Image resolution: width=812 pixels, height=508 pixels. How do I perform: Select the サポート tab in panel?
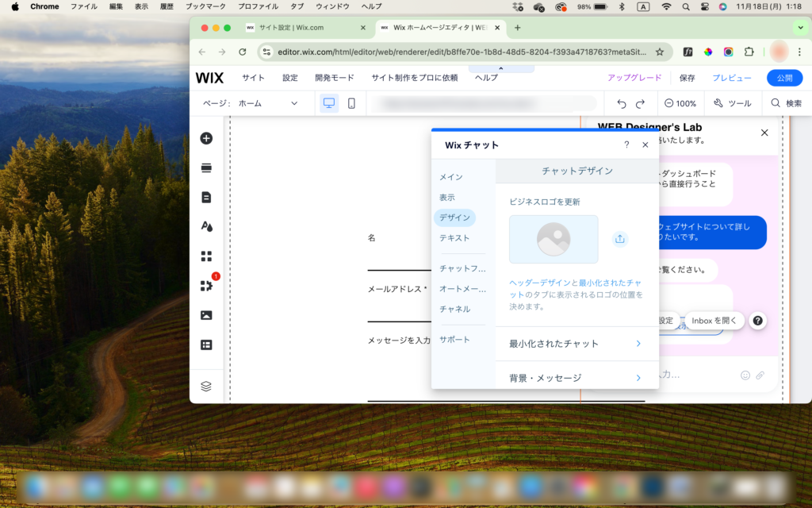tap(454, 340)
